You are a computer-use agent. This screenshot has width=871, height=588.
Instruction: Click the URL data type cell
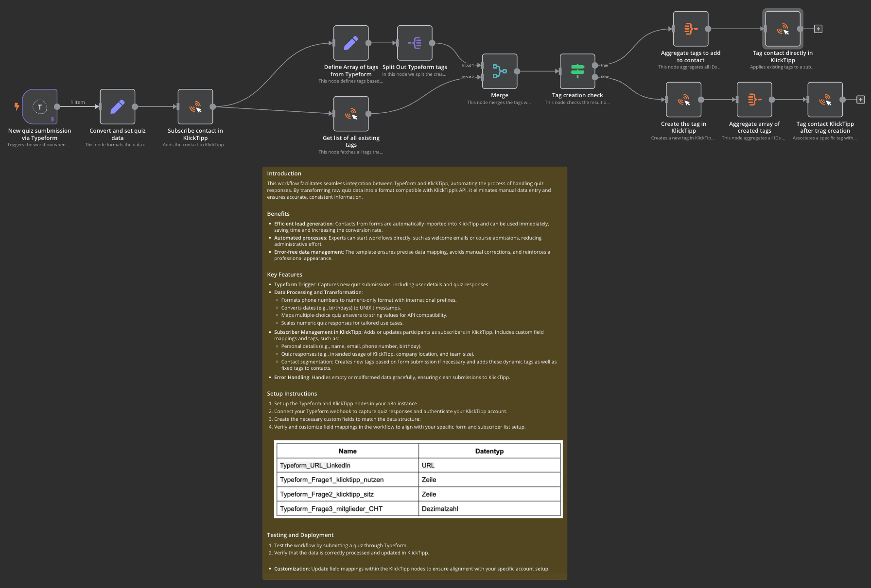point(489,466)
